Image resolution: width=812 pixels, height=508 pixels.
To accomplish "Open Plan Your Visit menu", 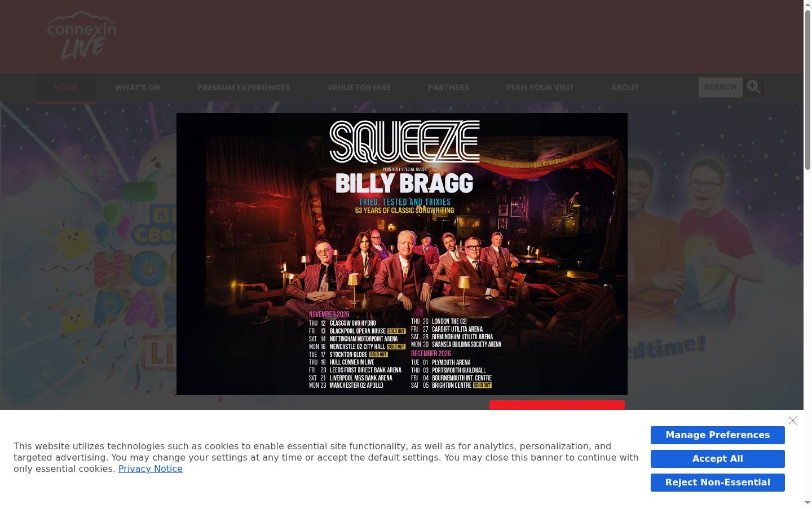I will (x=540, y=87).
